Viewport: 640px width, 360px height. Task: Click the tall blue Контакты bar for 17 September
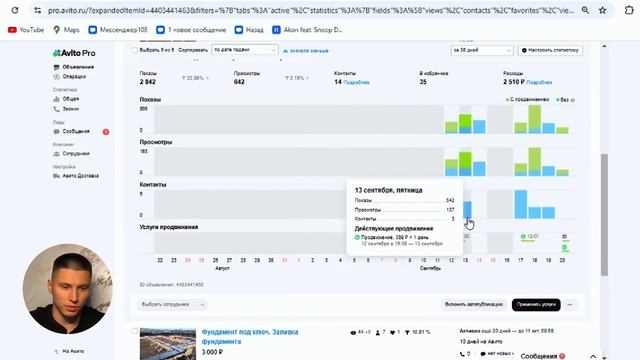(520, 204)
